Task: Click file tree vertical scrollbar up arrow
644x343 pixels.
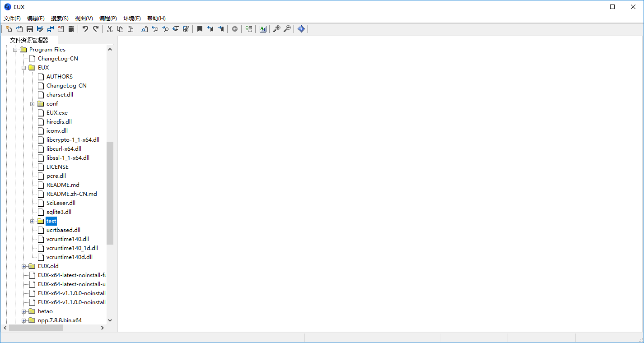Action: tap(110, 49)
